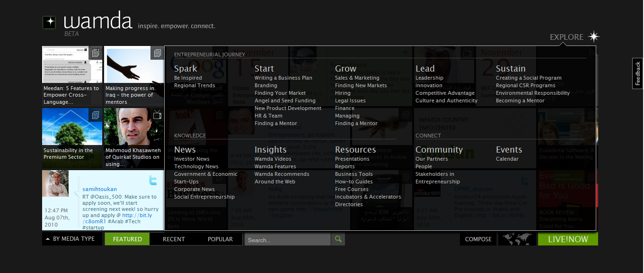644x273 pixels.
Task: Click samihtoukan username link
Action: point(99,189)
